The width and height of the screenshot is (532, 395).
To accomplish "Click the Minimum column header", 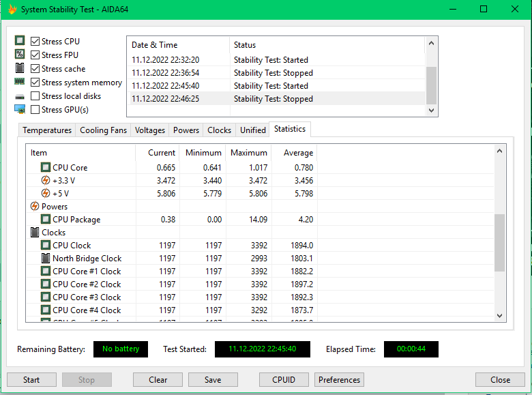I will [203, 153].
